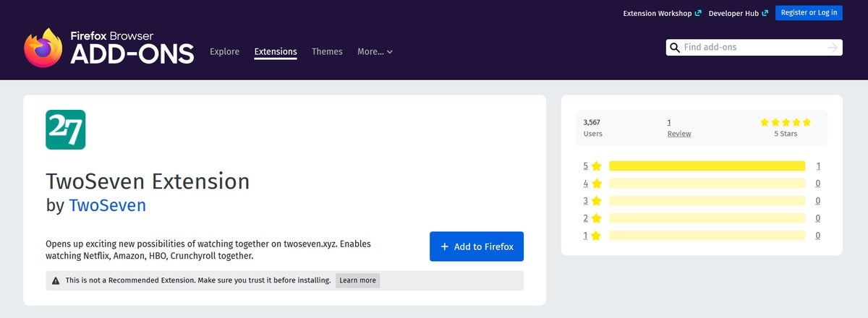Open the TwoSeven author link

(107, 205)
